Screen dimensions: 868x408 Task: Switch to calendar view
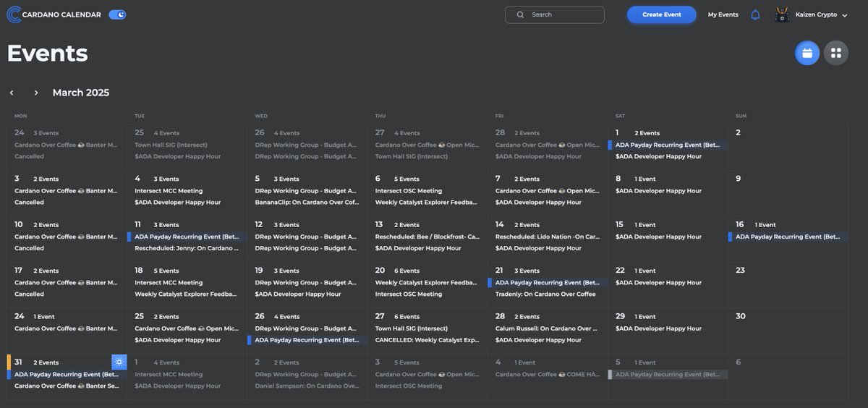coord(807,53)
